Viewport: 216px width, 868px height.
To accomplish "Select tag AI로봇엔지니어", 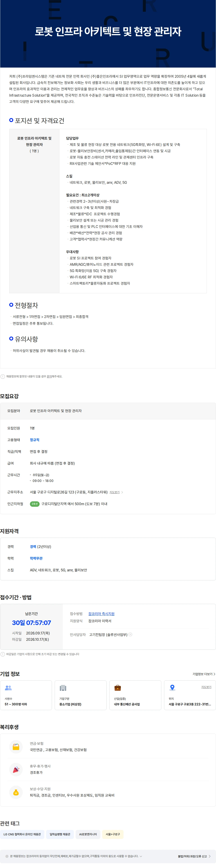I will 88,834.
